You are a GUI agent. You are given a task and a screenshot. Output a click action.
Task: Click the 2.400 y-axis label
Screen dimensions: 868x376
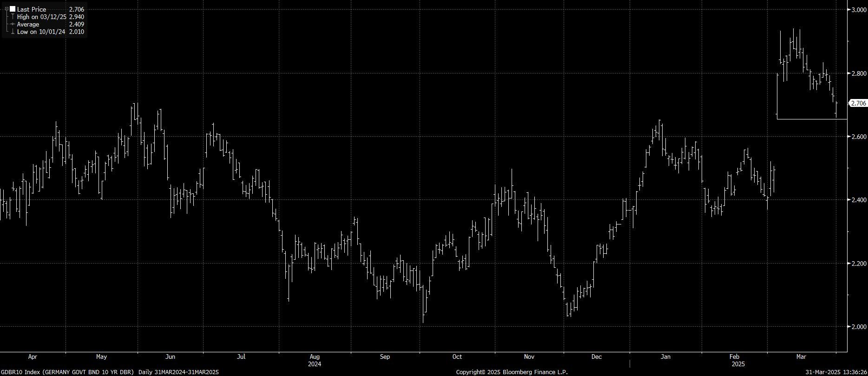pyautogui.click(x=858, y=200)
